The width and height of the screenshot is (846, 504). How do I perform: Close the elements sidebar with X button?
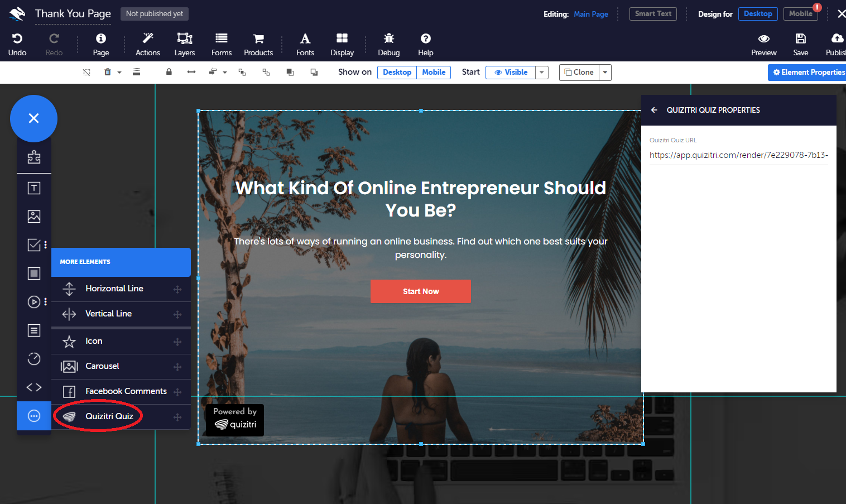point(33,118)
